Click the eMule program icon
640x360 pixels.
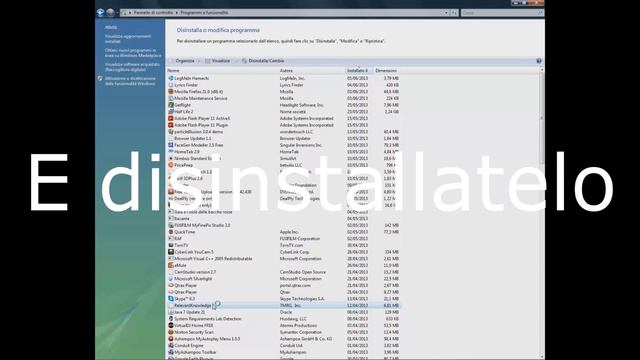coord(171,265)
